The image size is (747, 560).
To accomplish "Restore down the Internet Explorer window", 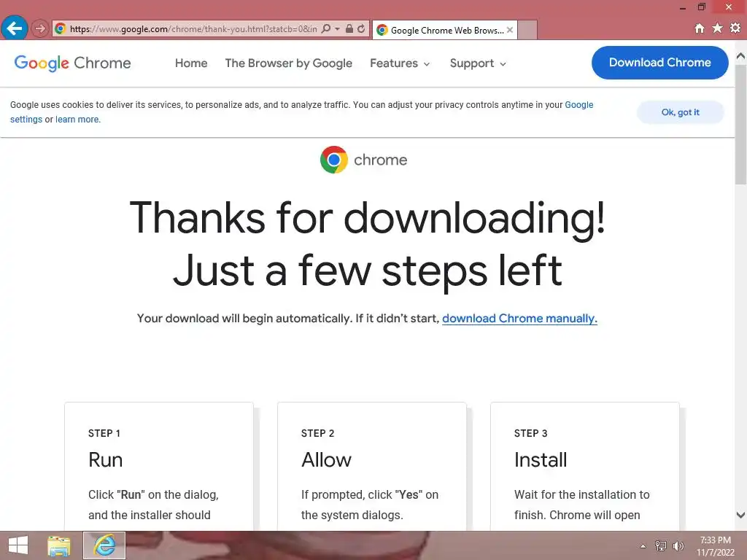I will 701,7.
